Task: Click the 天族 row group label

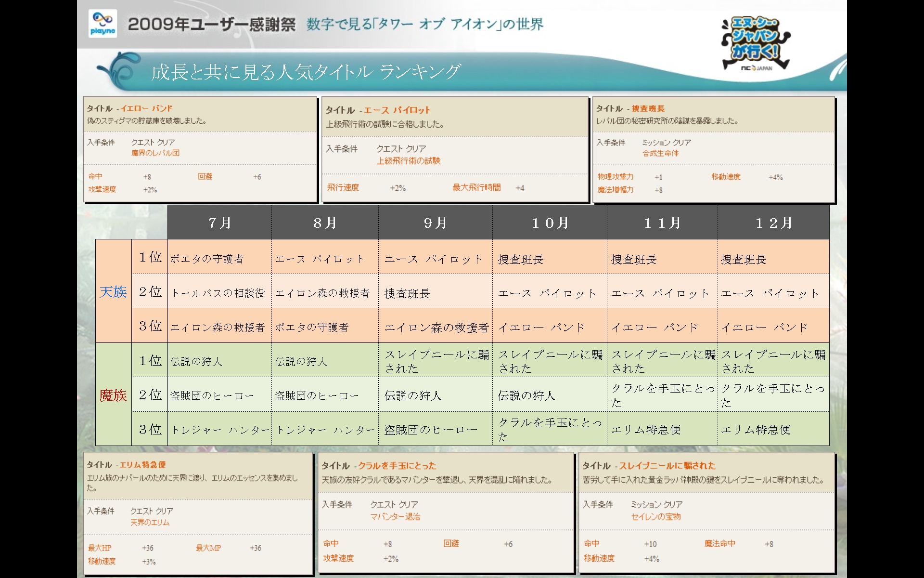Action: 113,292
